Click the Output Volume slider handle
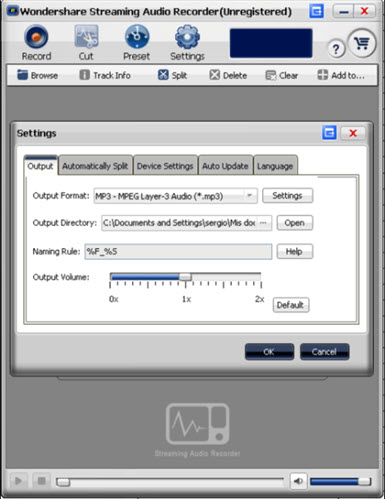 (185, 277)
